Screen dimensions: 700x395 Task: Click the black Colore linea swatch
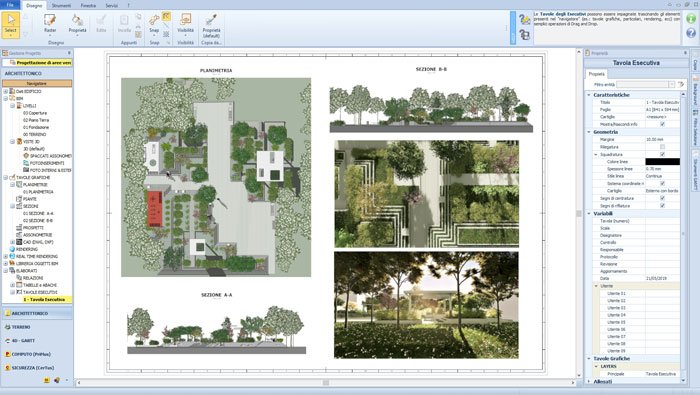(662, 162)
